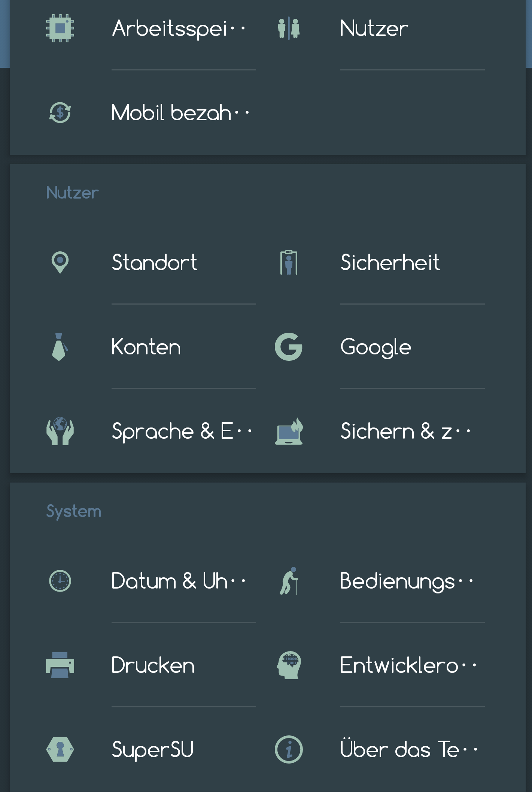532x792 pixels.
Task: Tap the two-person Nutzer icon
Action: (x=289, y=28)
